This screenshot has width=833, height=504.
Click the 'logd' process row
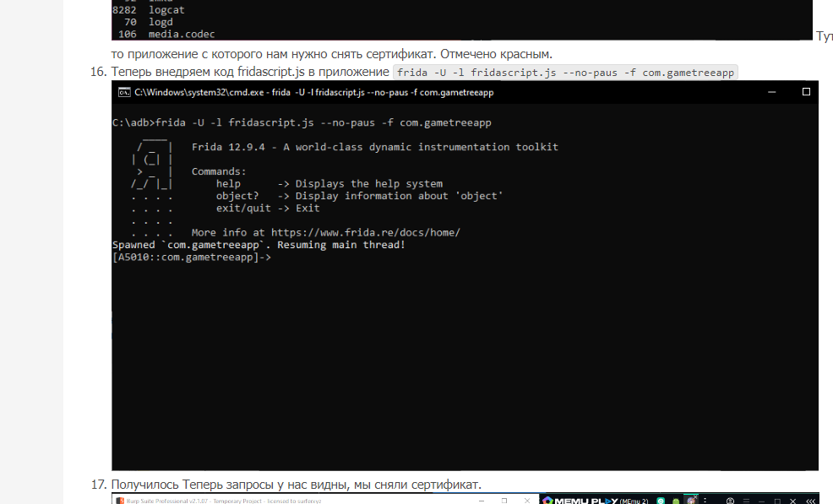(149, 22)
